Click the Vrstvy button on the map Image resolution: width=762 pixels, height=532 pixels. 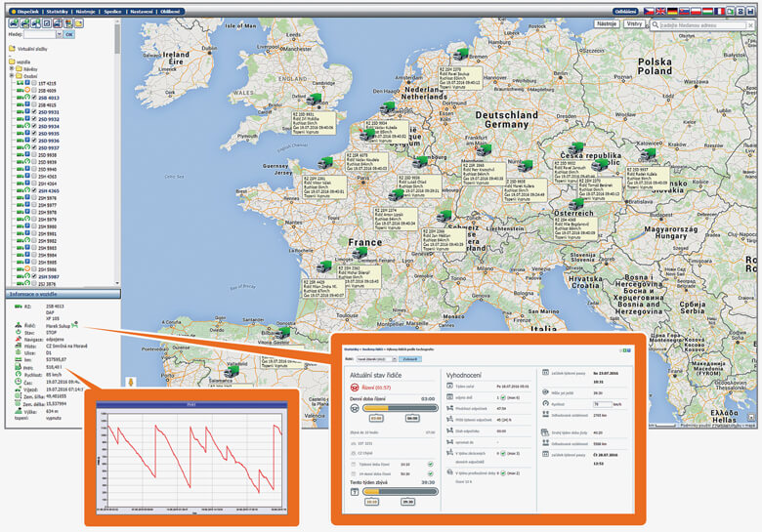[634, 23]
